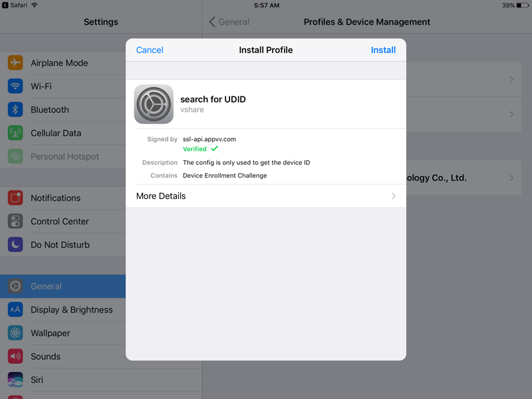Click the Display & Brightness AA icon
532x399 pixels.
coord(15,310)
